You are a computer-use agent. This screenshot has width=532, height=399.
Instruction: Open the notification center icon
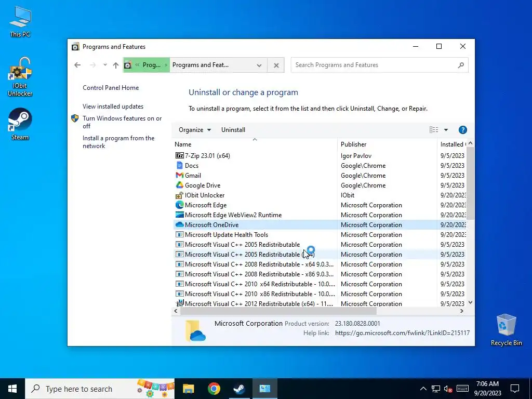point(515,389)
